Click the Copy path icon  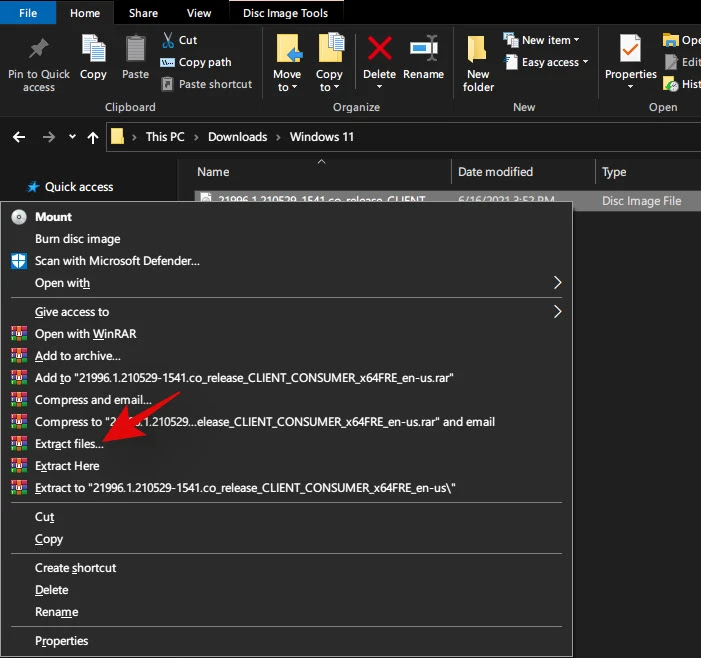(167, 62)
